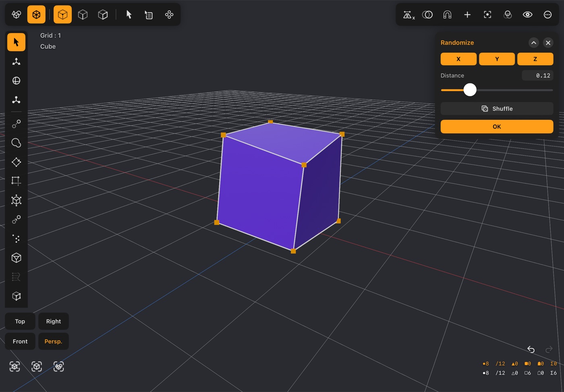Toggle X-axis symmetry mirror icon
Screen dimensions: 564x392
click(x=408, y=15)
